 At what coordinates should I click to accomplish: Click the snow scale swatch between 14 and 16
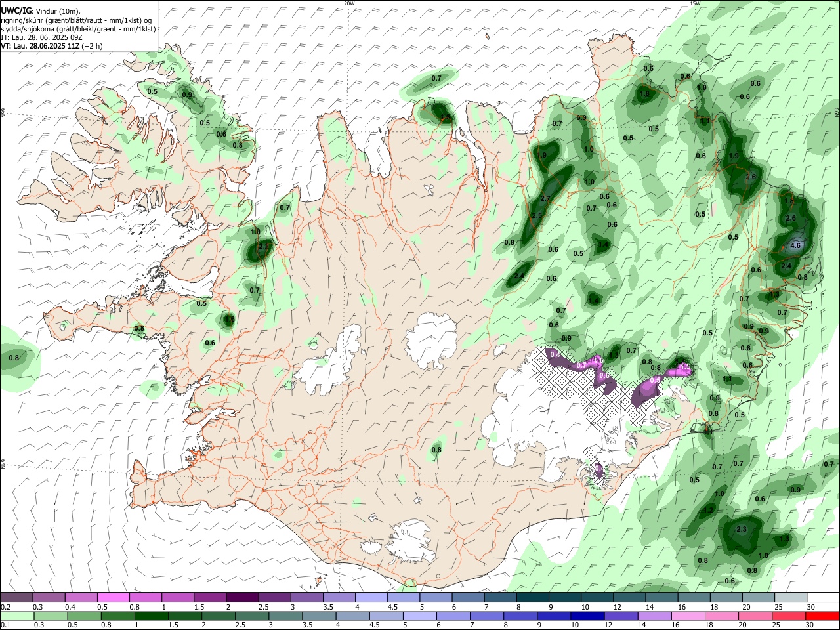click(661, 597)
